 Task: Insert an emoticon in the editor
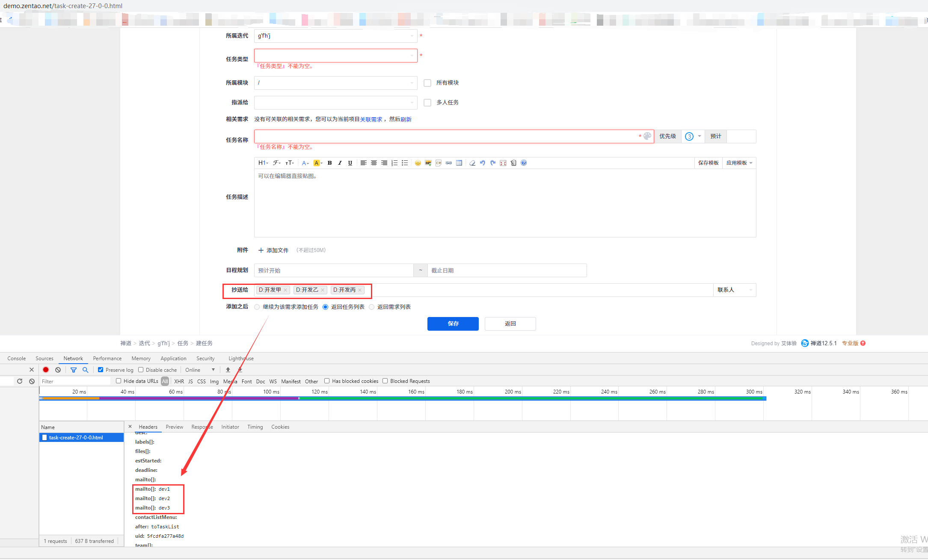(x=418, y=163)
